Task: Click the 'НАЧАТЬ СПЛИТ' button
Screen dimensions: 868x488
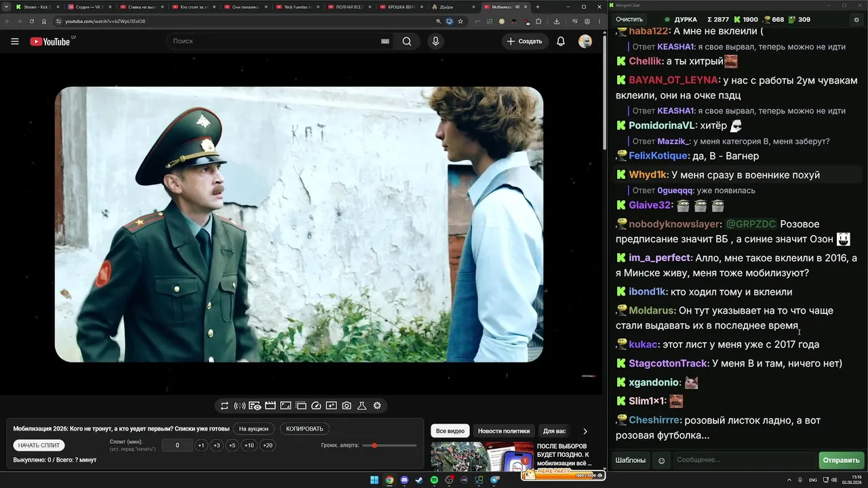Action: point(39,445)
